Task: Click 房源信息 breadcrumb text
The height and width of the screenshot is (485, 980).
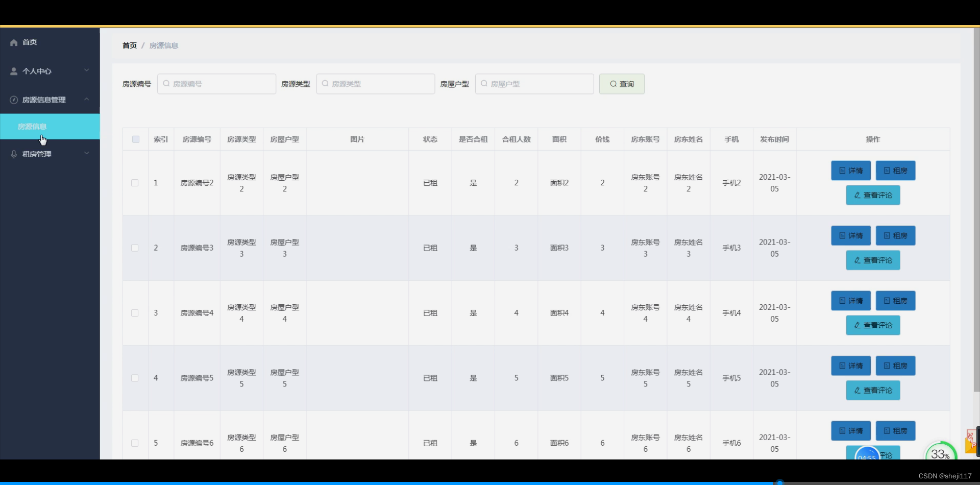Action: pos(164,45)
